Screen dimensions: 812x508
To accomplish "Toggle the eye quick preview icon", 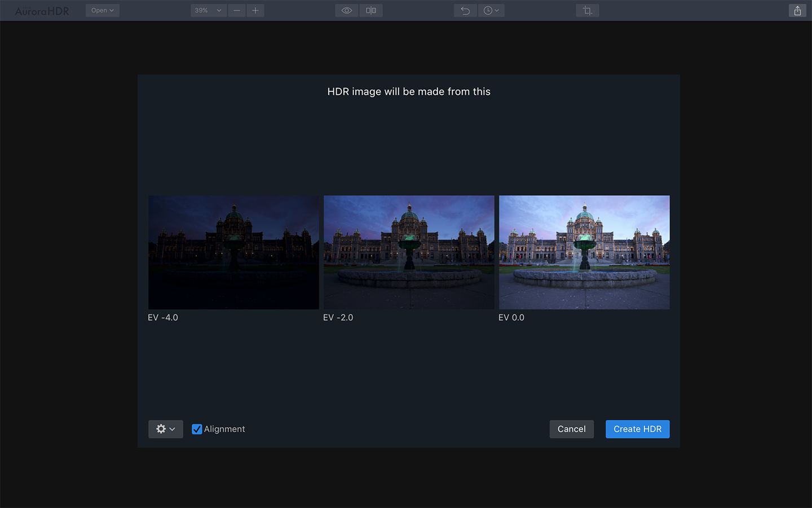I will point(347,10).
